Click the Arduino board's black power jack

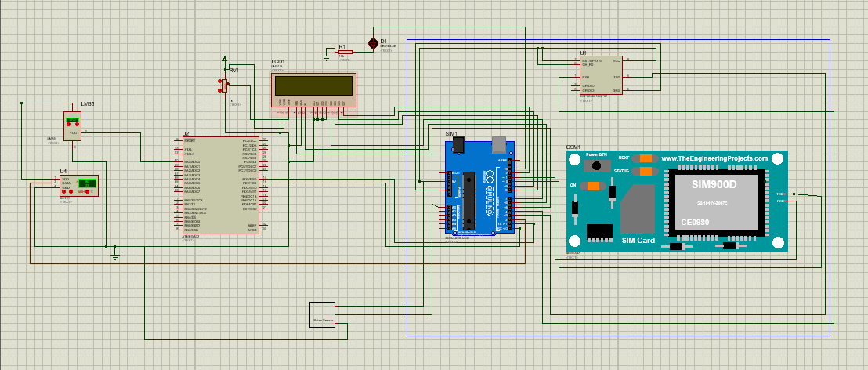tap(458, 144)
